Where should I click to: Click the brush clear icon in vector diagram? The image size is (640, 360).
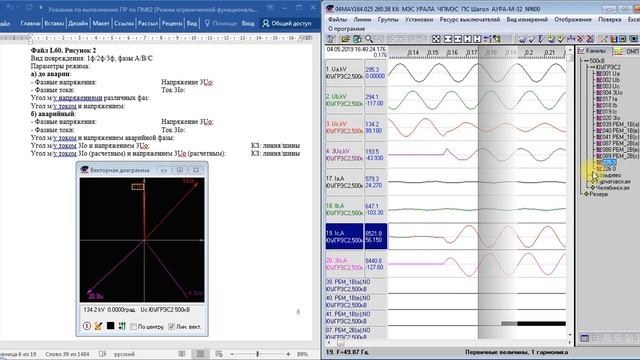pyautogui.click(x=98, y=326)
